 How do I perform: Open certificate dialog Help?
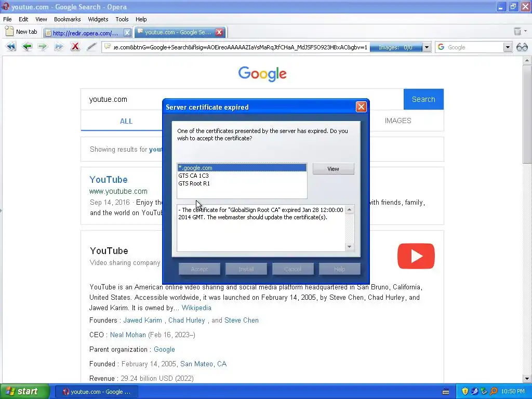click(339, 269)
